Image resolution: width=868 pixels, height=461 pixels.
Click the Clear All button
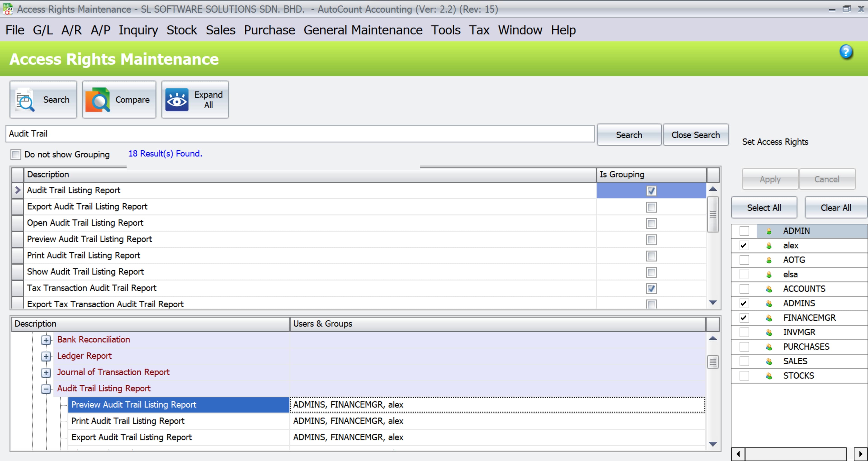835,207
